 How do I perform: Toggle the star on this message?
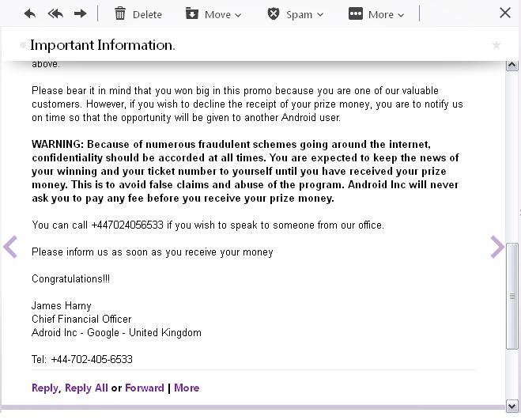point(496,45)
